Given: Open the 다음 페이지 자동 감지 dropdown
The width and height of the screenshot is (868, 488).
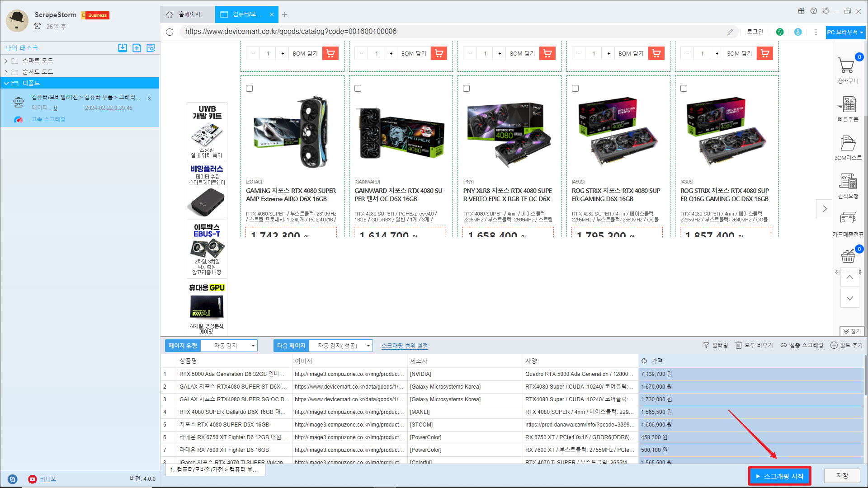Looking at the screenshot, I should (341, 346).
